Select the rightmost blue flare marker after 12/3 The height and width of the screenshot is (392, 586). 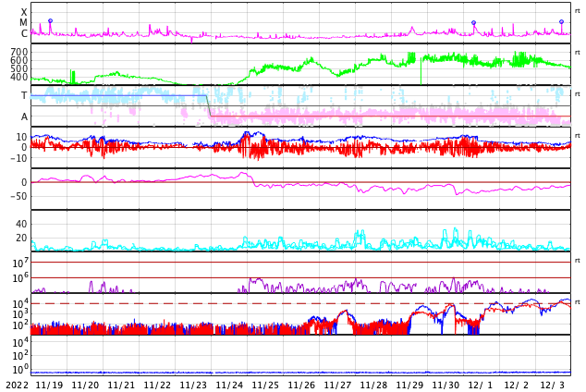pos(561,22)
